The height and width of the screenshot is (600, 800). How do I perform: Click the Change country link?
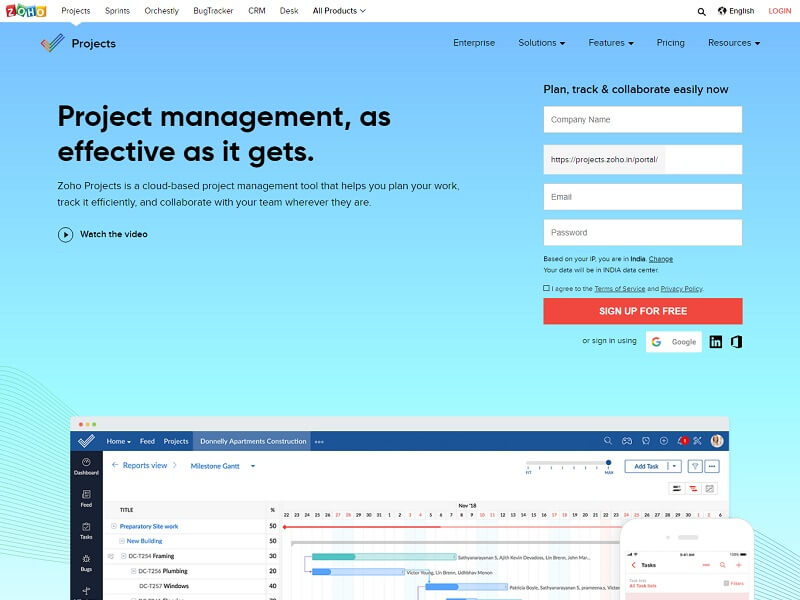tap(661, 259)
